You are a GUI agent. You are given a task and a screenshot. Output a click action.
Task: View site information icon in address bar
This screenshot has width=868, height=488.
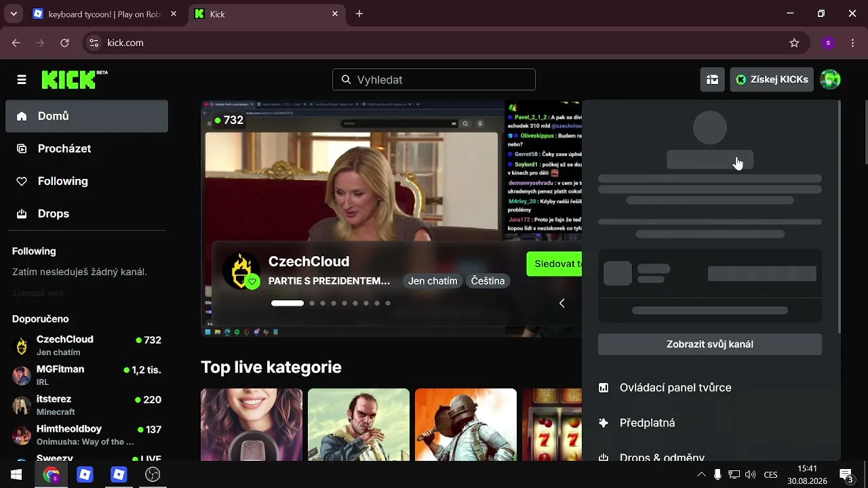point(94,43)
